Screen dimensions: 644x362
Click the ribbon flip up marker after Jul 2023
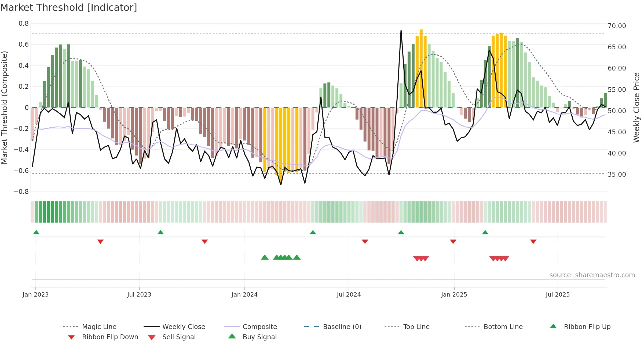(x=160, y=232)
